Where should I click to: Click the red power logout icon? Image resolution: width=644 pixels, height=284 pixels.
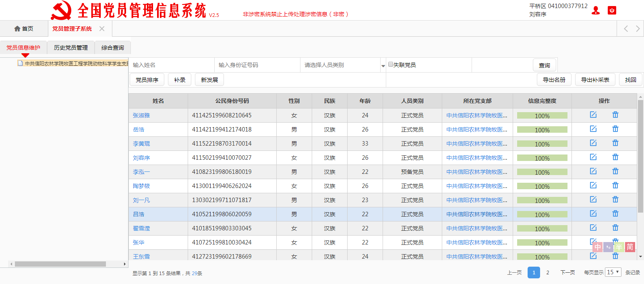pyautogui.click(x=612, y=10)
